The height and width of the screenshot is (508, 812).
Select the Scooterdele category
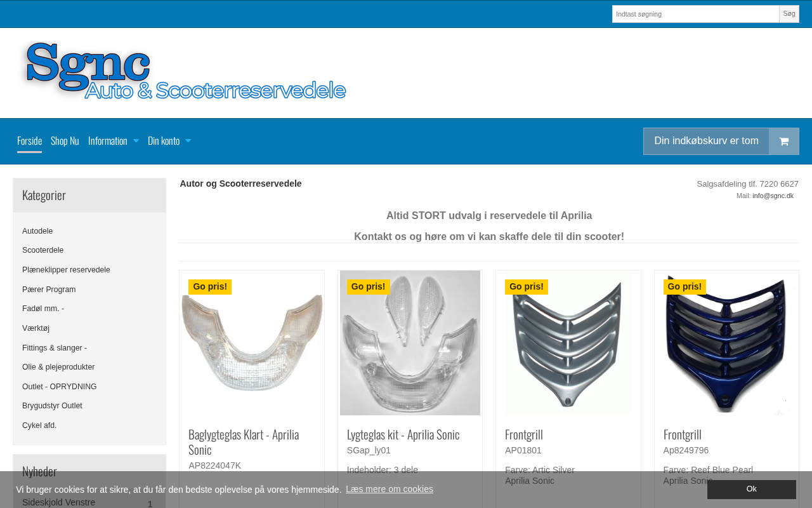[x=43, y=250]
